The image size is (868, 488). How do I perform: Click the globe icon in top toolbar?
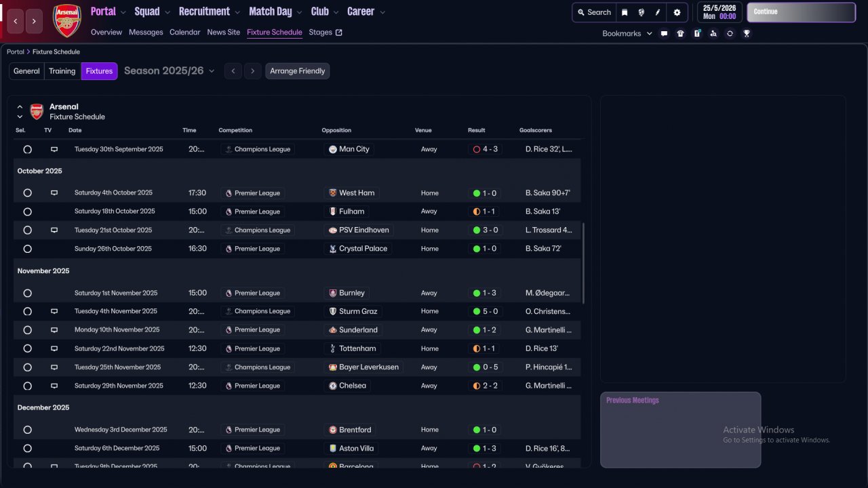(x=641, y=12)
